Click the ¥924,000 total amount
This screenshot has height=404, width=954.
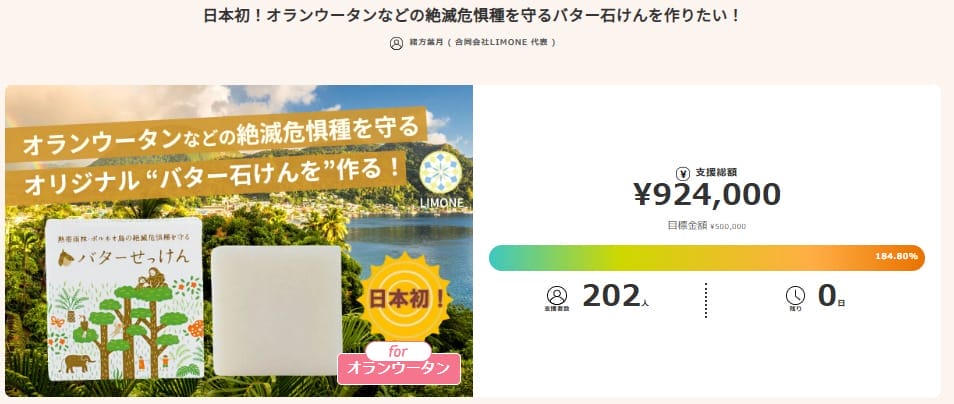pos(707,194)
